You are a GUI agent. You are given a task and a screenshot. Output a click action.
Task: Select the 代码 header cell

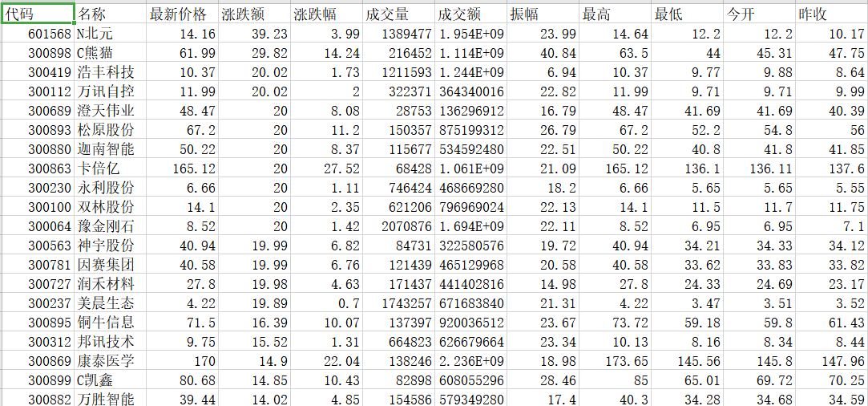click(38, 14)
